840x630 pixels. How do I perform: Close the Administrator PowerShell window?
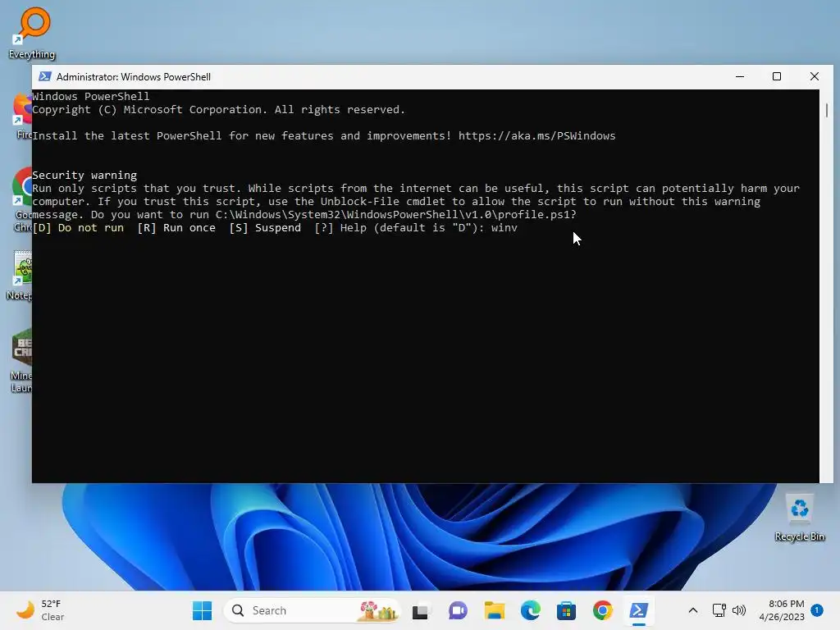tap(815, 76)
